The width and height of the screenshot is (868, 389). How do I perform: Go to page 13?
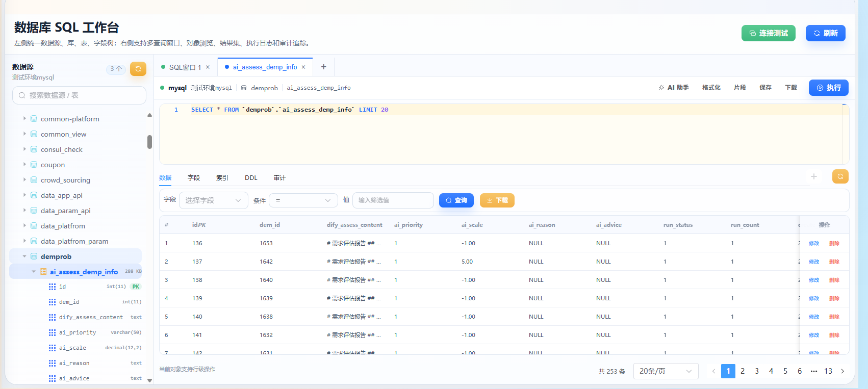828,371
